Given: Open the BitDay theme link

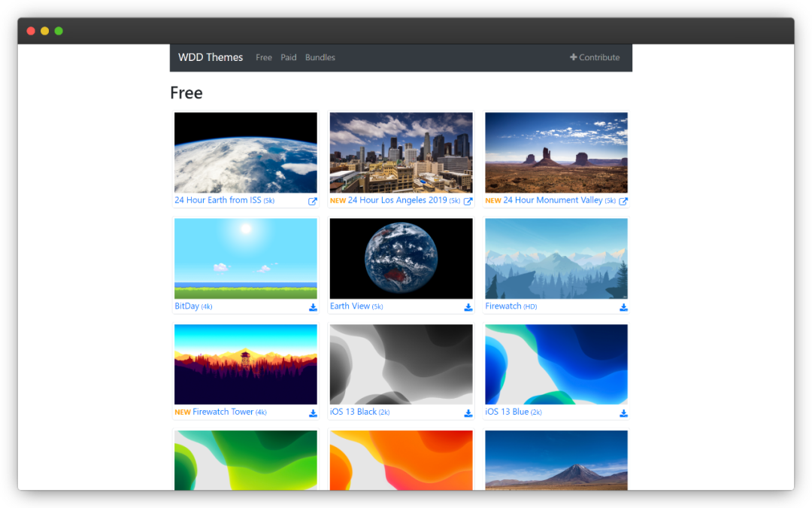Looking at the screenshot, I should [x=193, y=306].
